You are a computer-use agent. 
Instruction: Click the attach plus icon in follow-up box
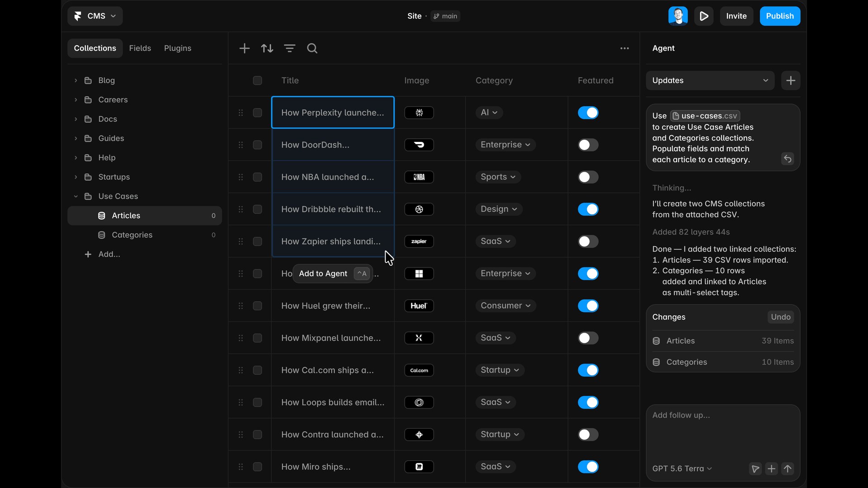771,469
